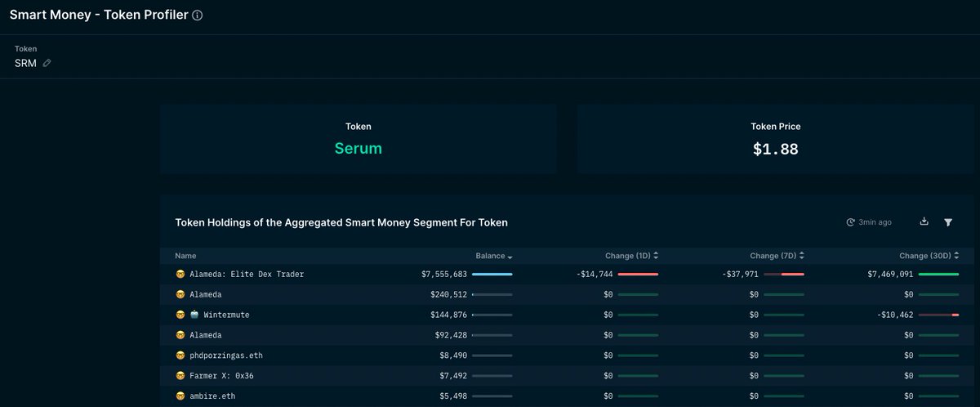Click the -$37,971 7D change value
The height and width of the screenshot is (407, 980).
[x=741, y=274]
